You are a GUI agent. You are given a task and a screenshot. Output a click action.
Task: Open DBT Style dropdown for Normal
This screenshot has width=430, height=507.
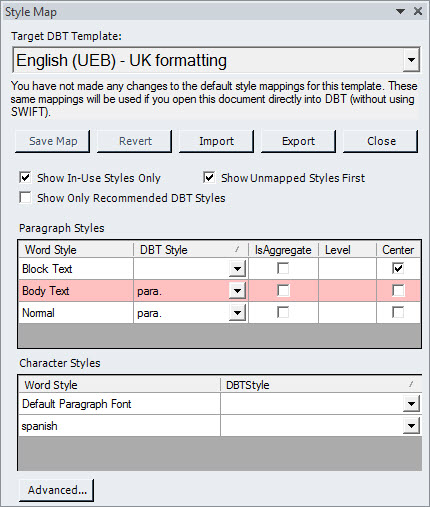coord(237,313)
